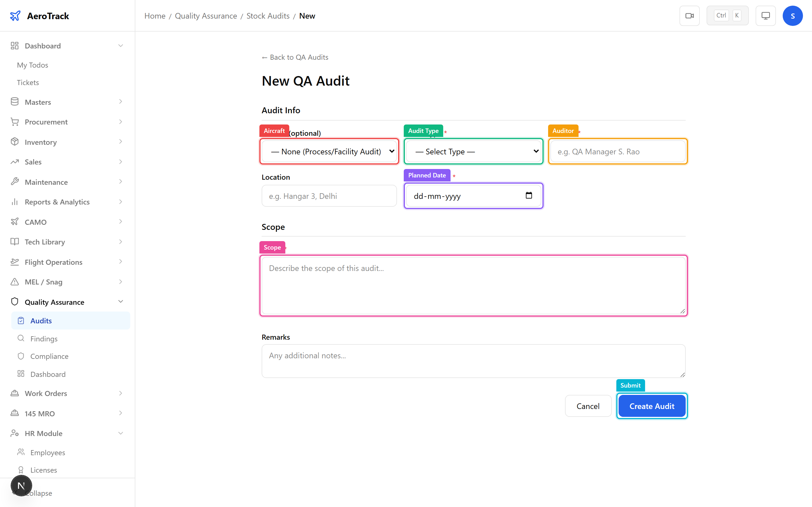The height and width of the screenshot is (507, 812).
Task: Open the Aircraft dropdown showing None option
Action: 329,151
